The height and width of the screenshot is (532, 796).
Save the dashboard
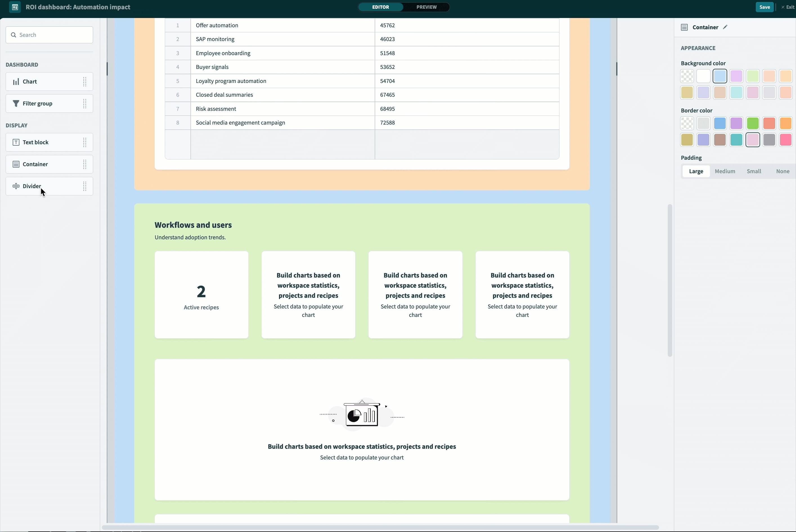point(764,7)
